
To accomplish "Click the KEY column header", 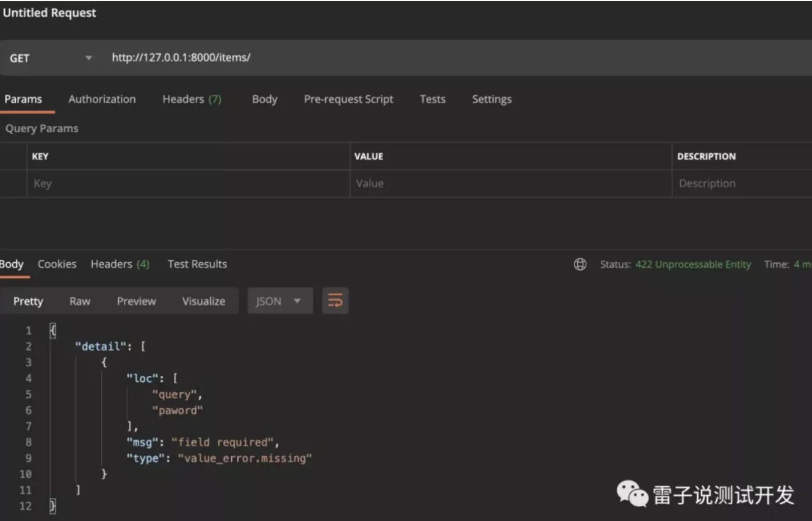I will tap(40, 156).
